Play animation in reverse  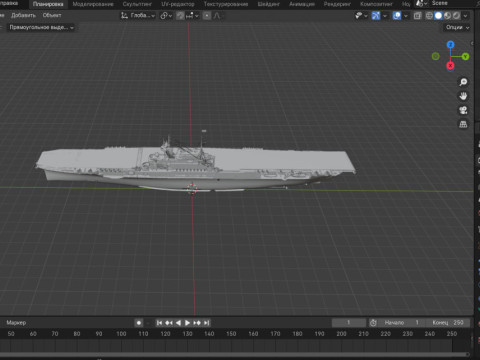click(178, 323)
